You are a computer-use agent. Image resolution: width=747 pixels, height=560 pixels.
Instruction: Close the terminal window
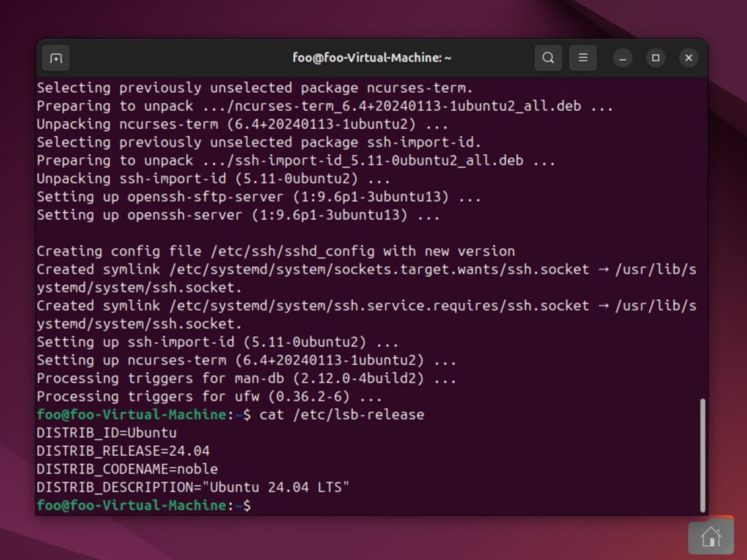[x=689, y=58]
